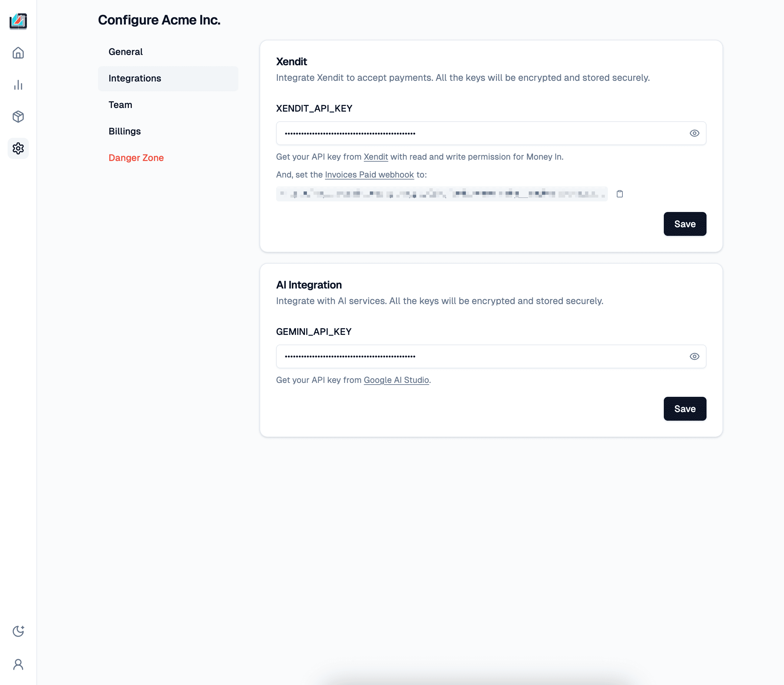Open the user profile icon
The width and height of the screenshot is (784, 685).
(18, 664)
